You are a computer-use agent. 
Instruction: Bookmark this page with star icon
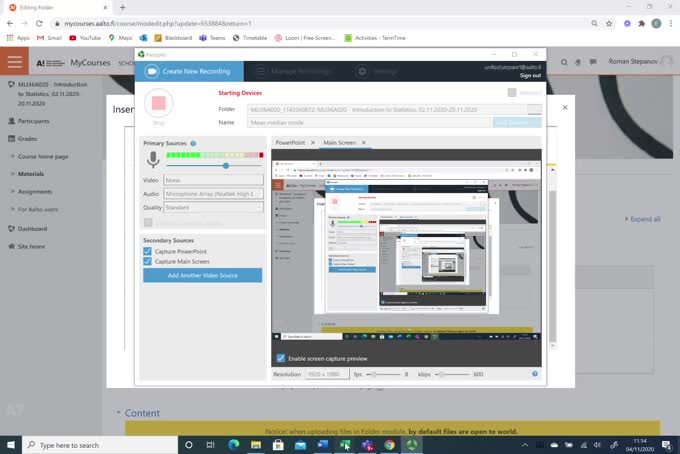click(608, 23)
